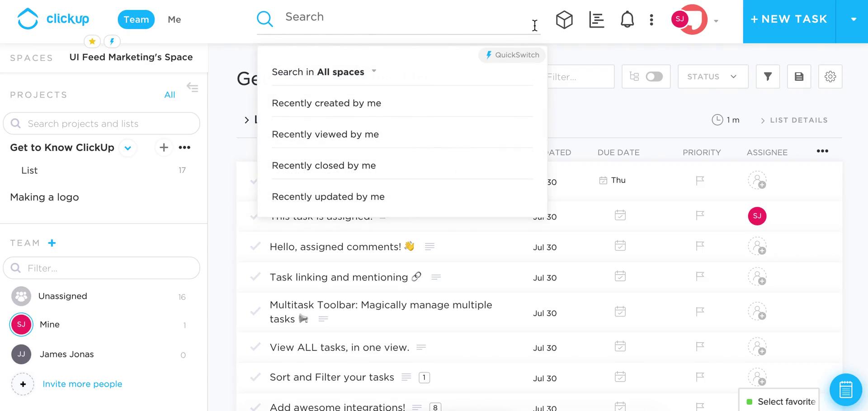Viewport: 868px width, 411px height.
Task: Open the vertical three-dot header menu
Action: (651, 20)
